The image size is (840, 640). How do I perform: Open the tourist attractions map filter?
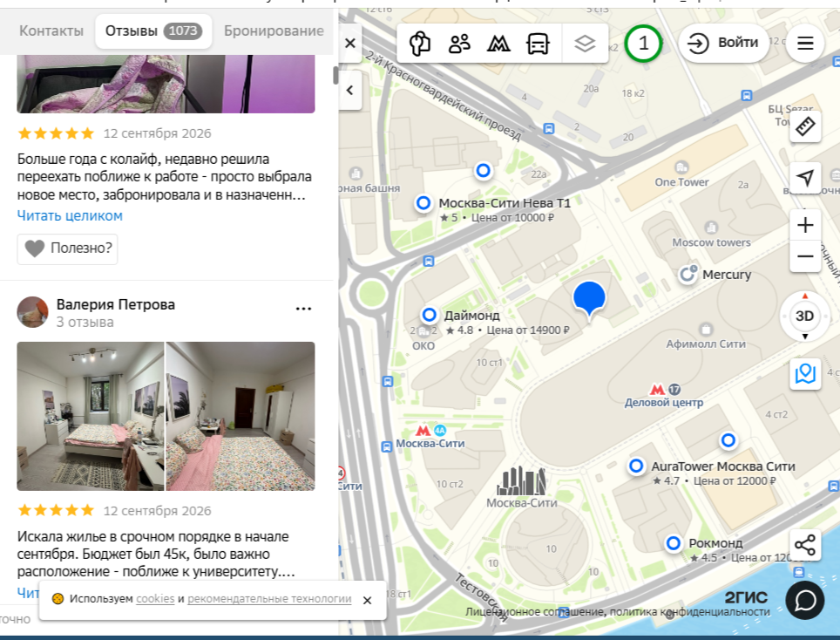(x=420, y=44)
